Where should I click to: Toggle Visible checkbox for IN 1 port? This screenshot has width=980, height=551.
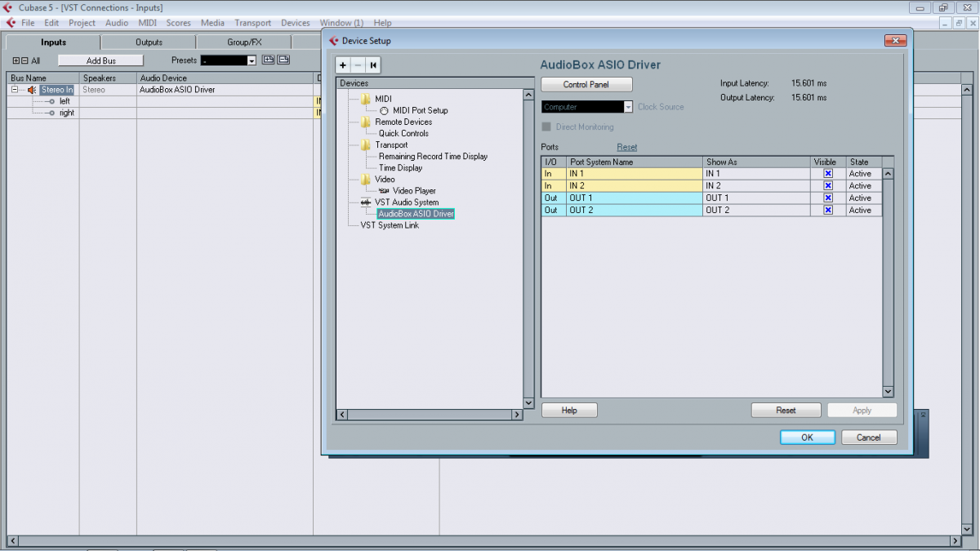828,174
